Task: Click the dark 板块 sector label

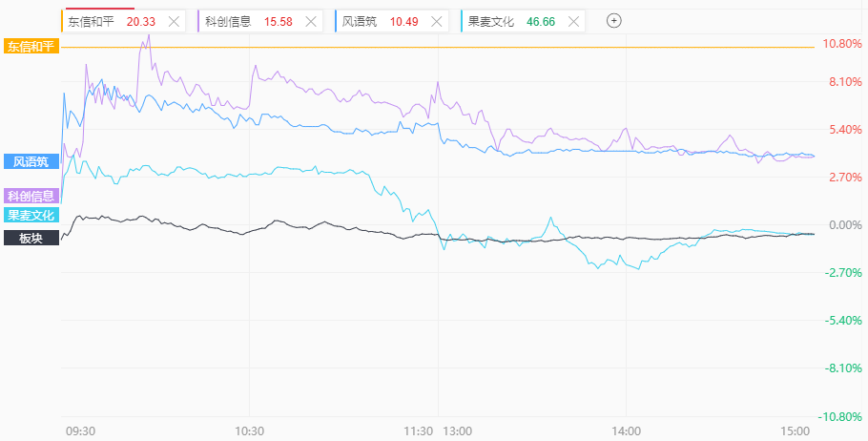Action: [31, 238]
